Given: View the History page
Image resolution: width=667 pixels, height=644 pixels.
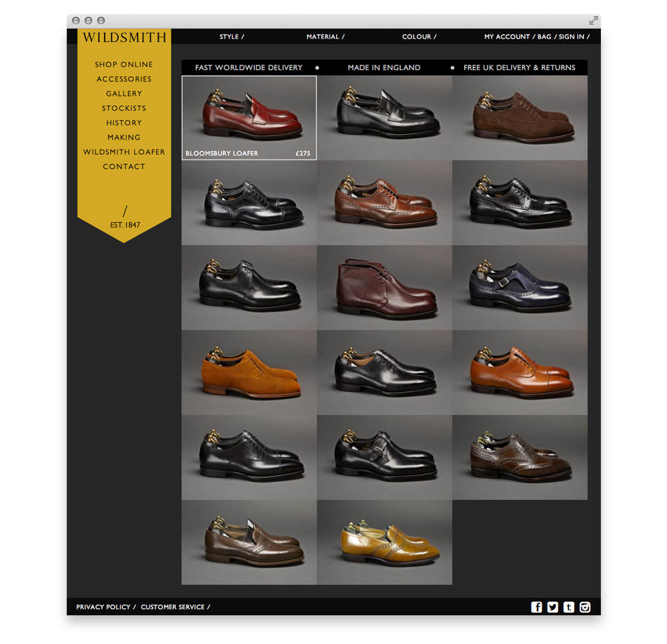Looking at the screenshot, I should pyautogui.click(x=124, y=123).
